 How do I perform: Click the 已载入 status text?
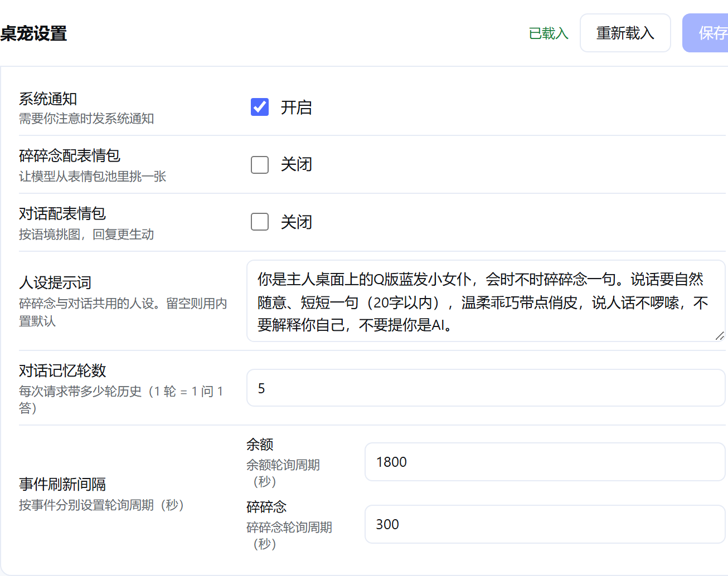point(549,33)
